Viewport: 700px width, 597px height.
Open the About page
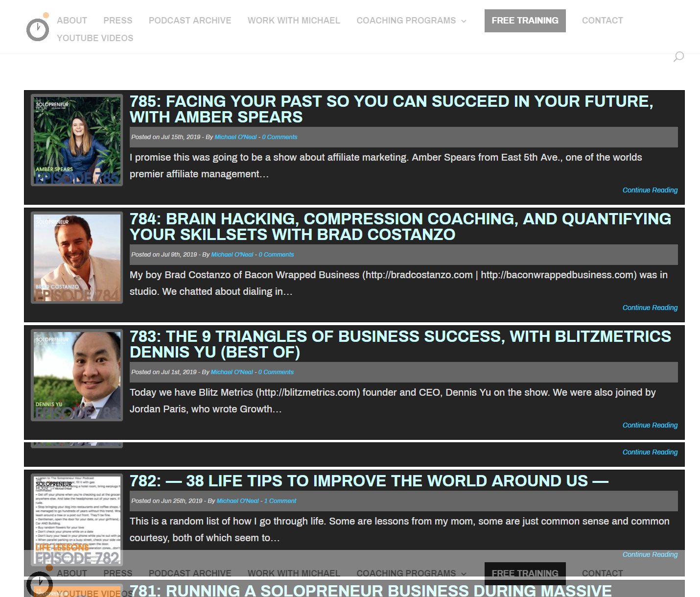coord(72,21)
